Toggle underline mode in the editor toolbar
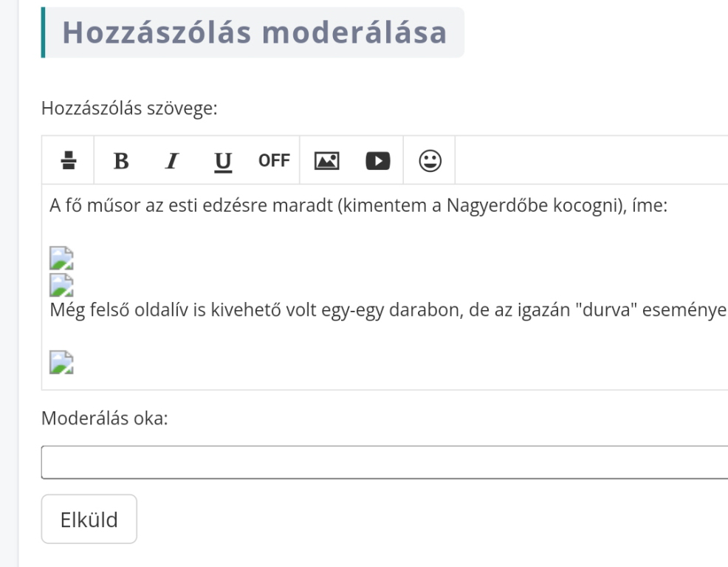The image size is (728, 567). 222,159
